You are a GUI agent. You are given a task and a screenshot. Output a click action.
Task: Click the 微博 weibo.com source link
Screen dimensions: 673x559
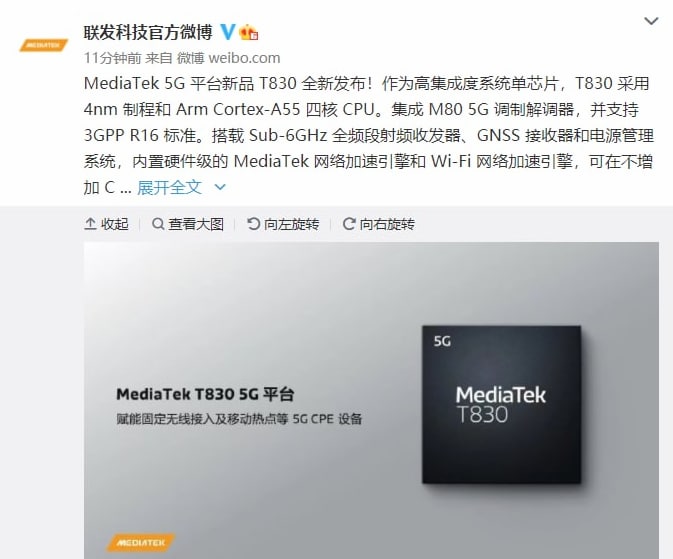[x=229, y=58]
